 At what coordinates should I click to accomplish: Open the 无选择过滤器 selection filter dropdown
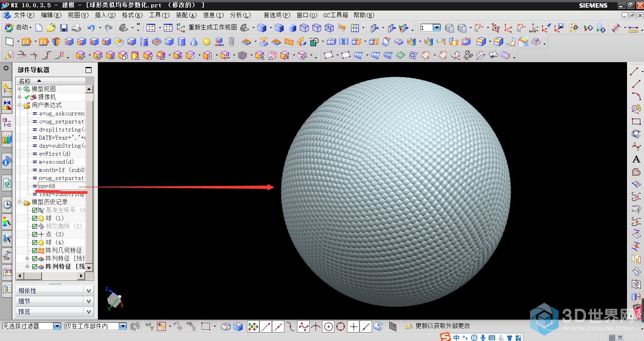pyautogui.click(x=57, y=326)
